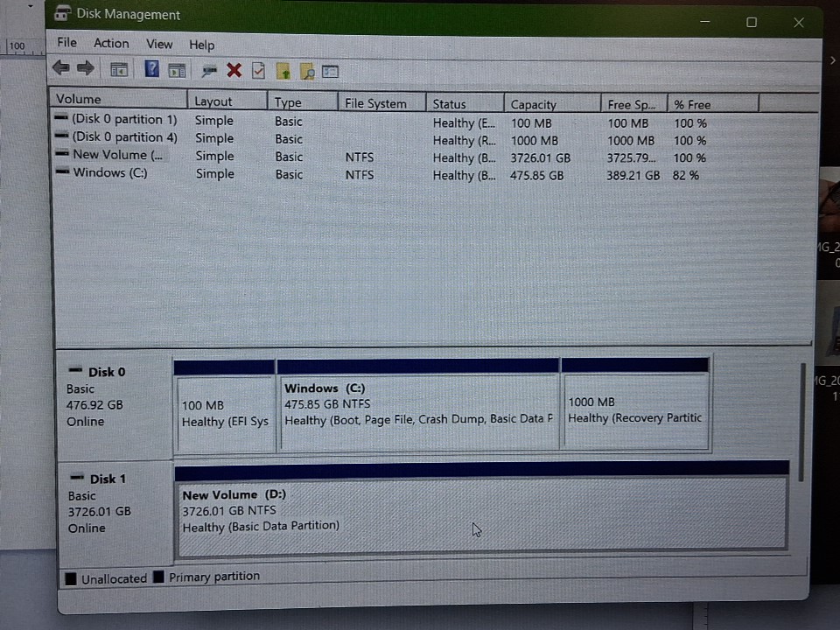
Task: Click the folder with green arrow icon
Action: click(x=283, y=72)
